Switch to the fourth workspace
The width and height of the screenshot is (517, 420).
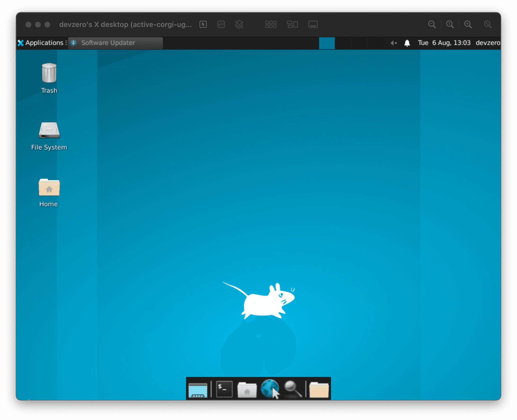click(x=375, y=43)
